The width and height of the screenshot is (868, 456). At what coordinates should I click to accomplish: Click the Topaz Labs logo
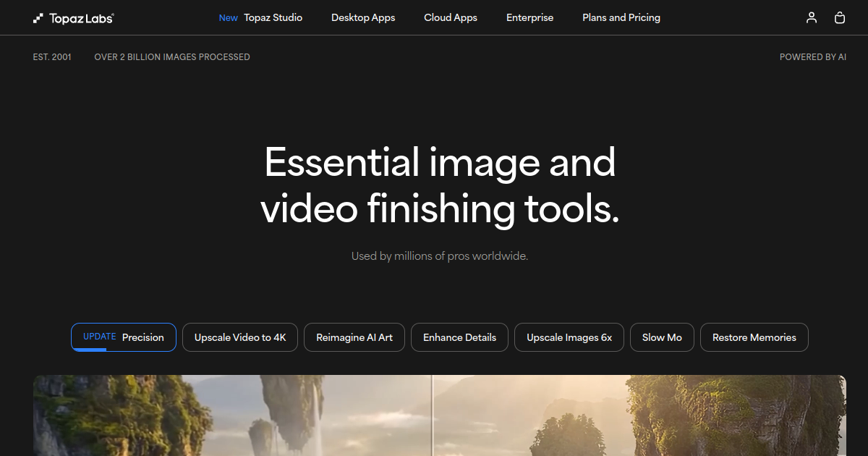coord(73,18)
